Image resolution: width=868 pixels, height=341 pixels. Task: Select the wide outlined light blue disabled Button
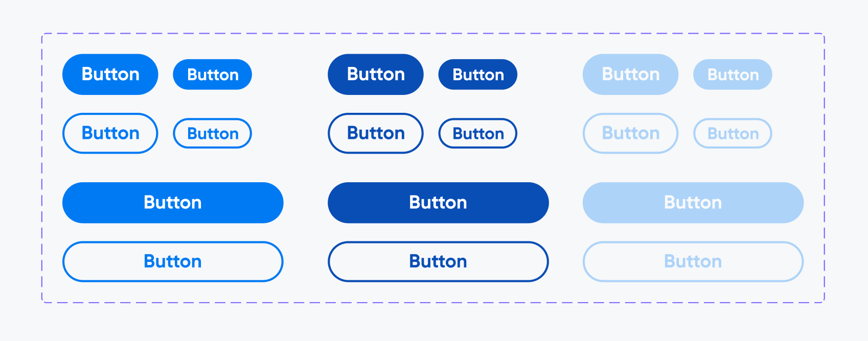click(x=693, y=261)
